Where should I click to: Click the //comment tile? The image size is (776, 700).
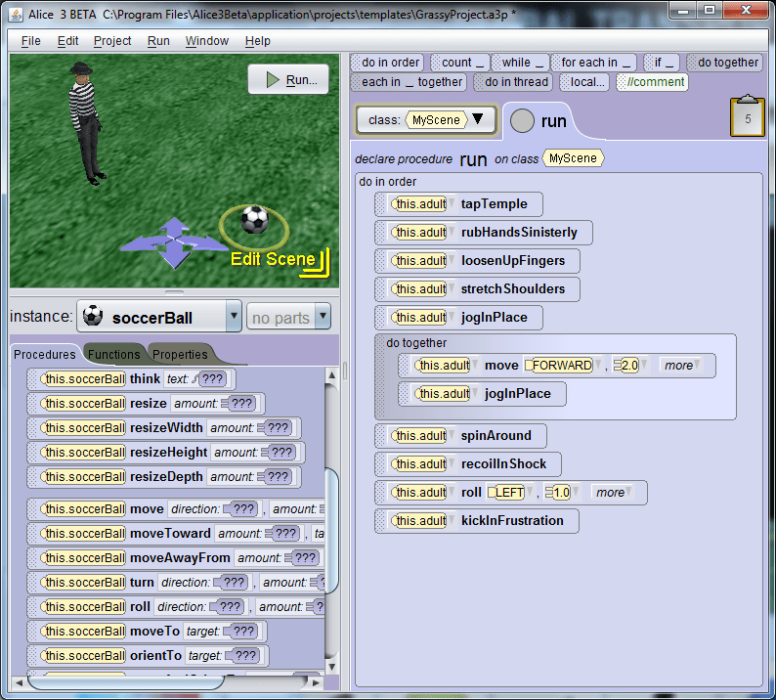point(652,82)
